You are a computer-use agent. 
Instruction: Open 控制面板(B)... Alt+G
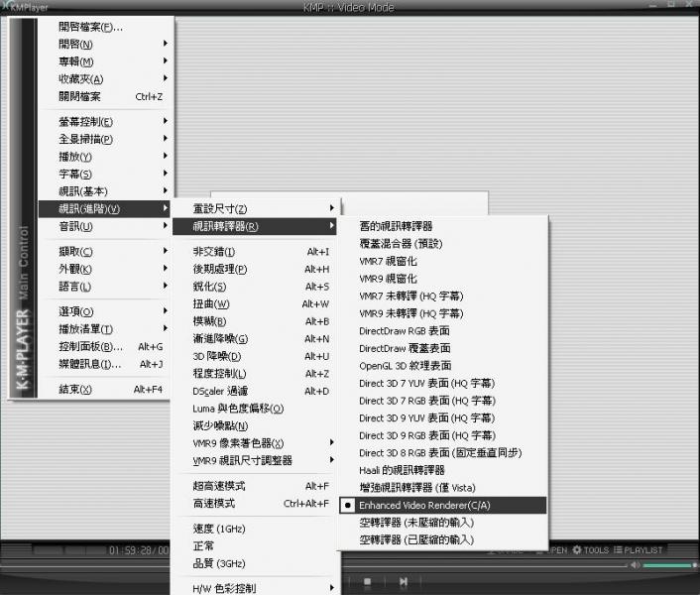tap(104, 346)
